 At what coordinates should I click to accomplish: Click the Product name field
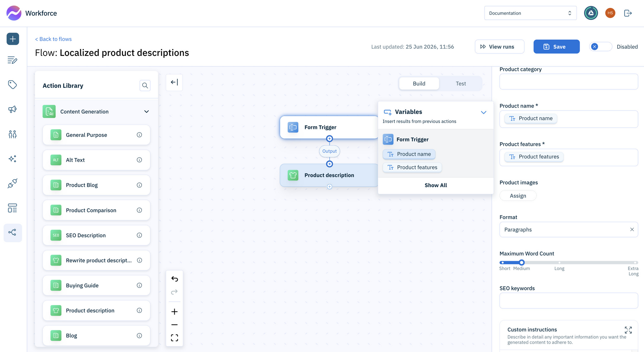569,119
